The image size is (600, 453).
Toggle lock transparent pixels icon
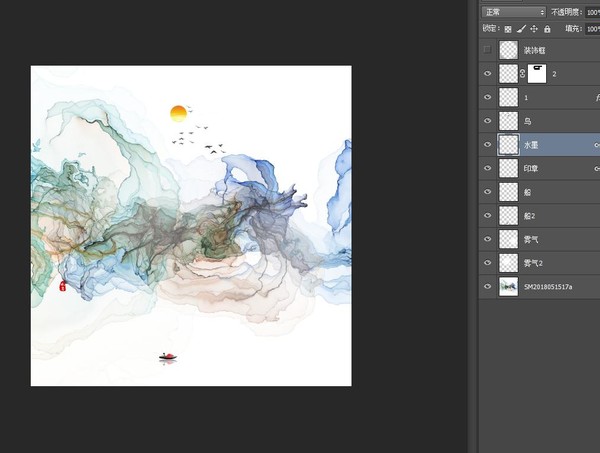point(508,29)
